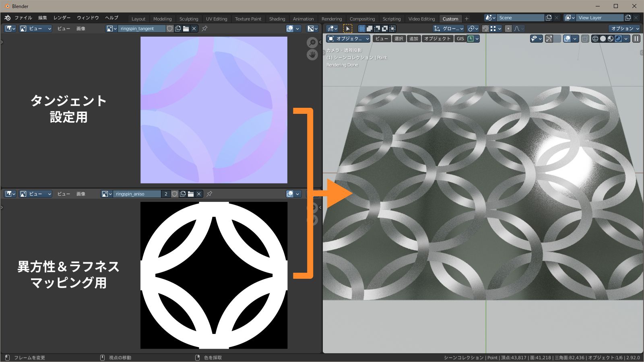This screenshot has width=644, height=362.
Task: Pin the ringspin_aniso image
Action: click(209, 194)
